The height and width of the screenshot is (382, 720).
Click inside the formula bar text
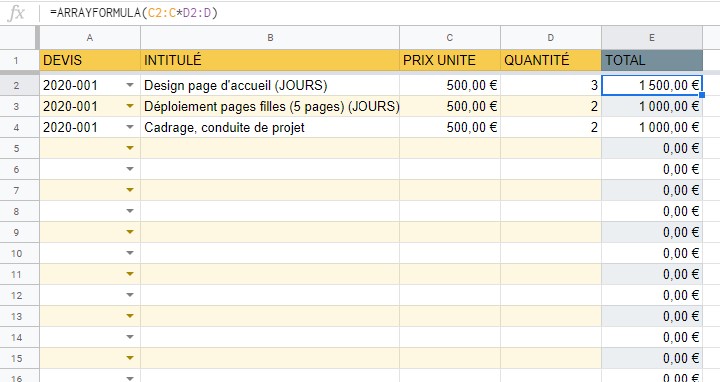(x=134, y=13)
